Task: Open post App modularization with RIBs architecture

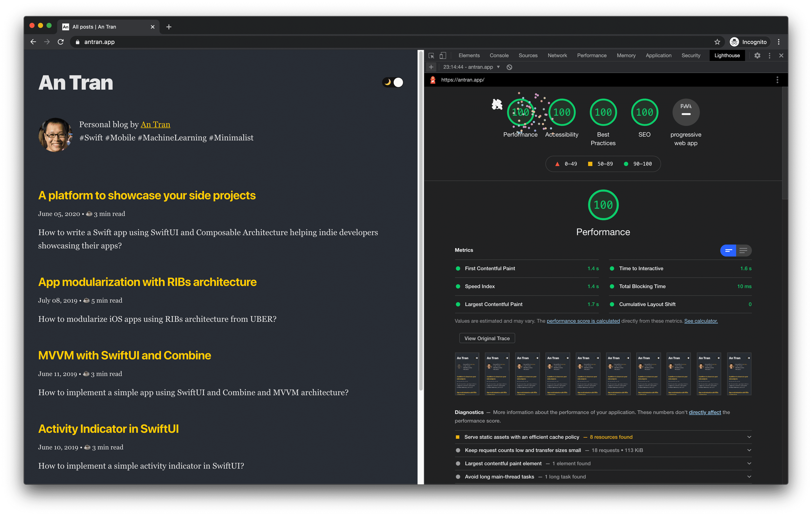Action: click(x=147, y=282)
